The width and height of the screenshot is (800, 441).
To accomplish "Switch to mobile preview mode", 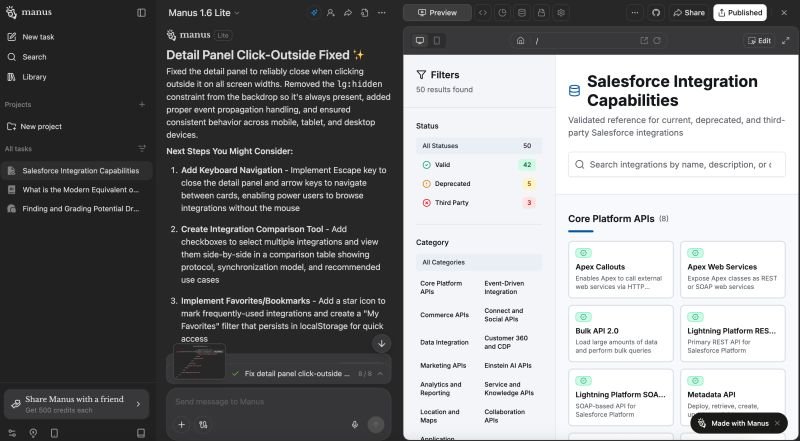I will pos(437,41).
